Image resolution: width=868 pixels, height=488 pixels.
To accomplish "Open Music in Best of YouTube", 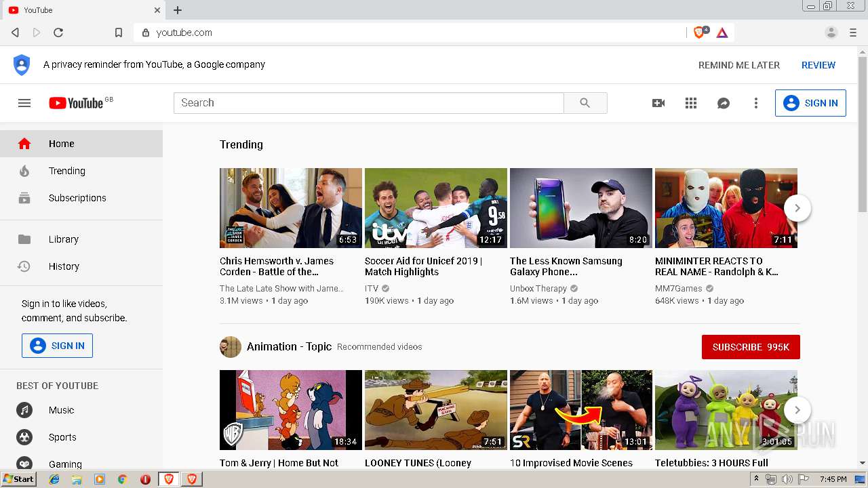I will (x=81, y=410).
